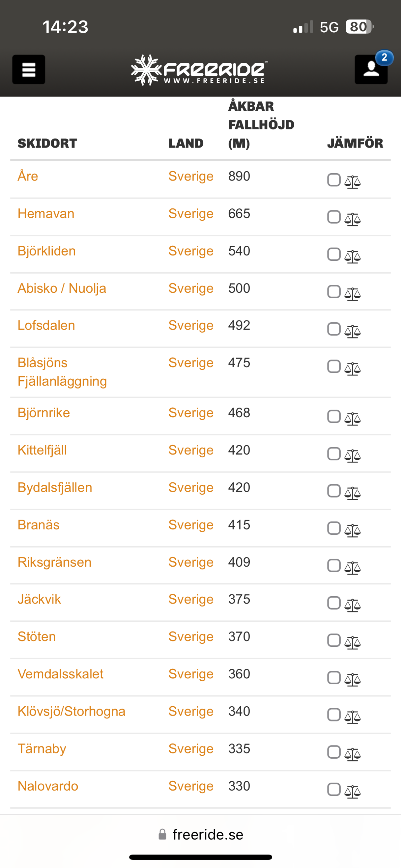Click the compare scales icon for Åre
Image resolution: width=401 pixels, height=868 pixels.
point(352,182)
